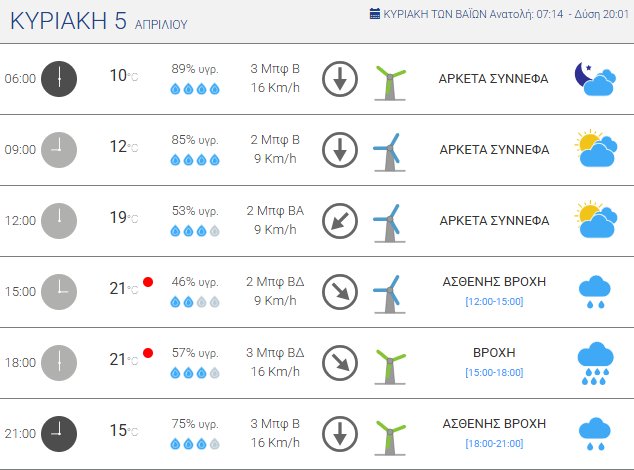The image size is (634, 470).
Task: Click the 21:00 dark clock icon
Action: pyautogui.click(x=59, y=433)
